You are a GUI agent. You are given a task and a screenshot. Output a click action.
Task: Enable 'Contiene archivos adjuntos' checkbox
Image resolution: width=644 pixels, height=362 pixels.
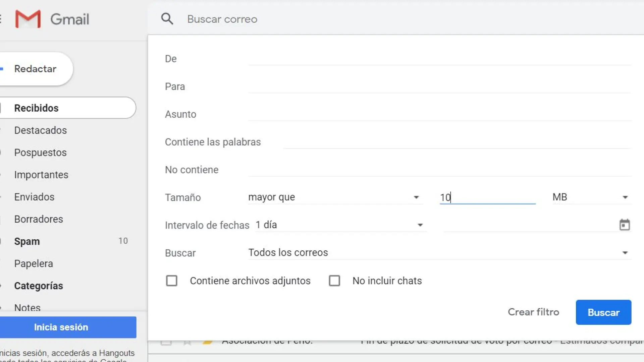(x=172, y=281)
